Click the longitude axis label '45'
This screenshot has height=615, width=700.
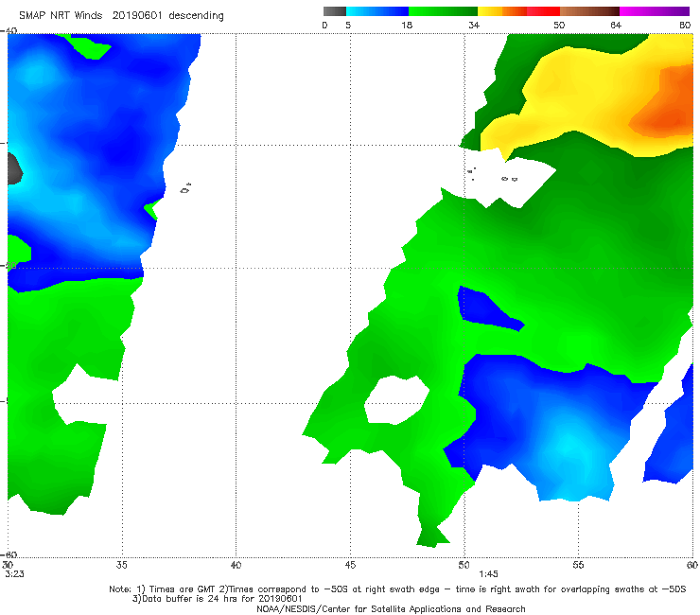[x=350, y=565]
